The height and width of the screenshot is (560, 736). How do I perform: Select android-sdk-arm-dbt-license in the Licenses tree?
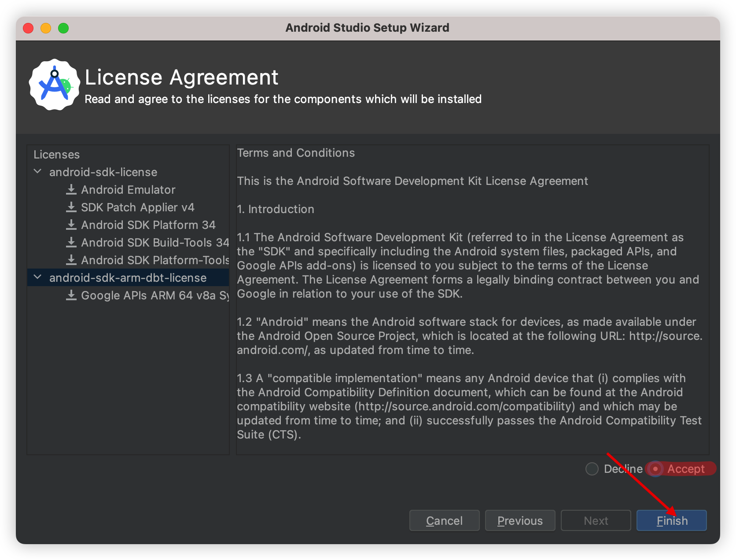click(x=128, y=278)
